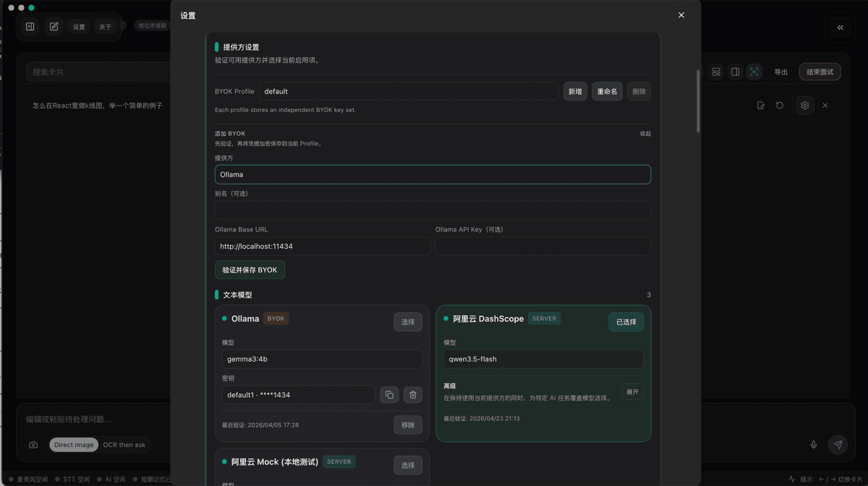Click the 删除 profile button
Image resolution: width=868 pixels, height=486 pixels.
click(639, 91)
